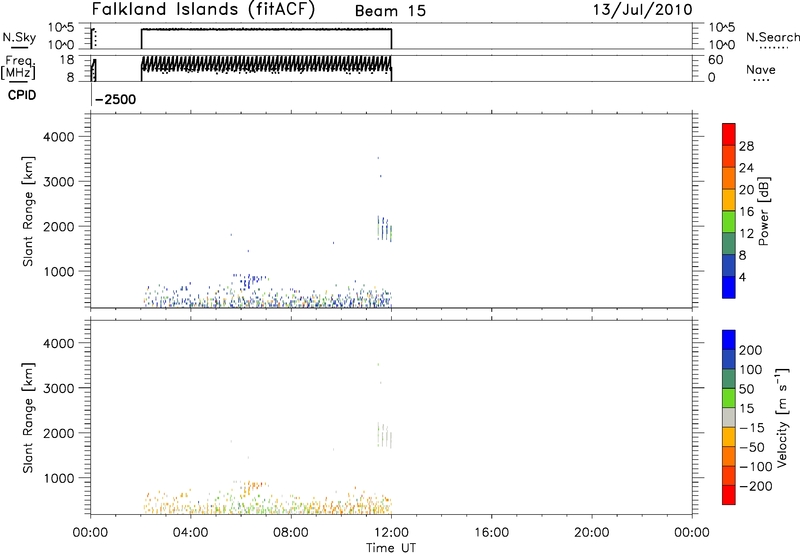Image resolution: width=800 pixels, height=554 pixels.
Task: Click the '200' velocity colorbar tick label
Action: 751,350
